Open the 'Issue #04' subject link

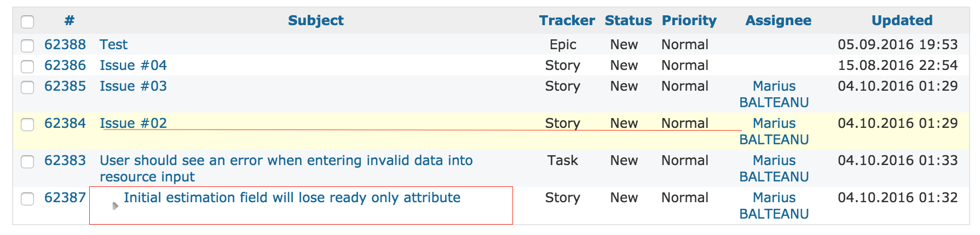tap(133, 66)
